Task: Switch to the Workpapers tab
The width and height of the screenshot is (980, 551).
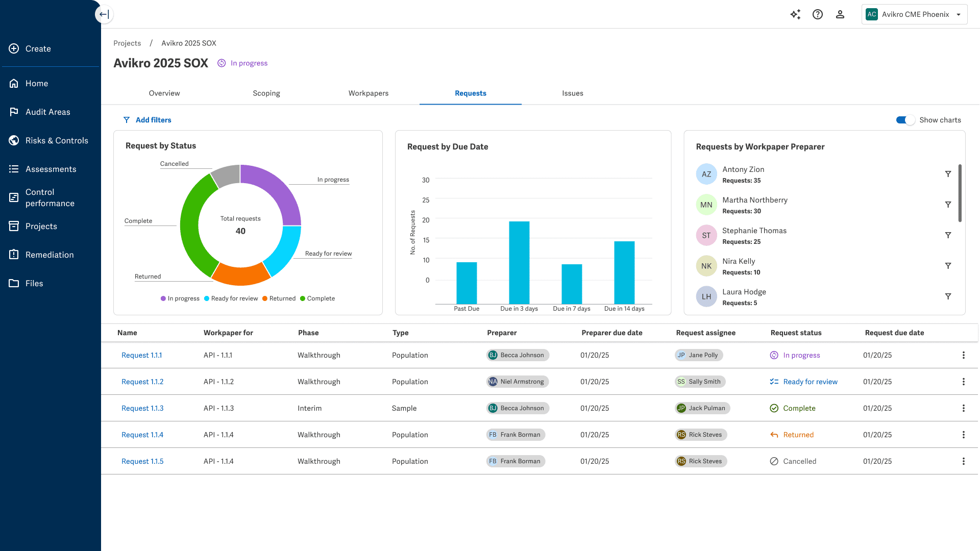Action: 368,93
